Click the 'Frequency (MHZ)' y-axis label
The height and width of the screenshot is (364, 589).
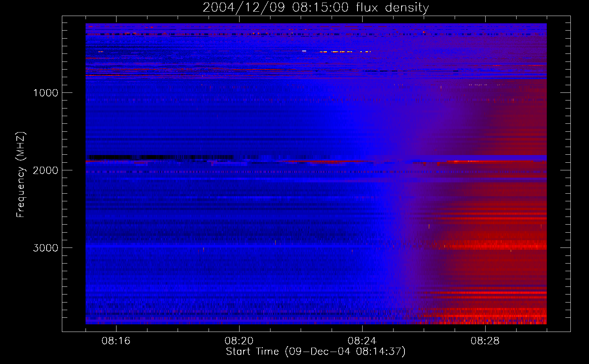point(21,175)
